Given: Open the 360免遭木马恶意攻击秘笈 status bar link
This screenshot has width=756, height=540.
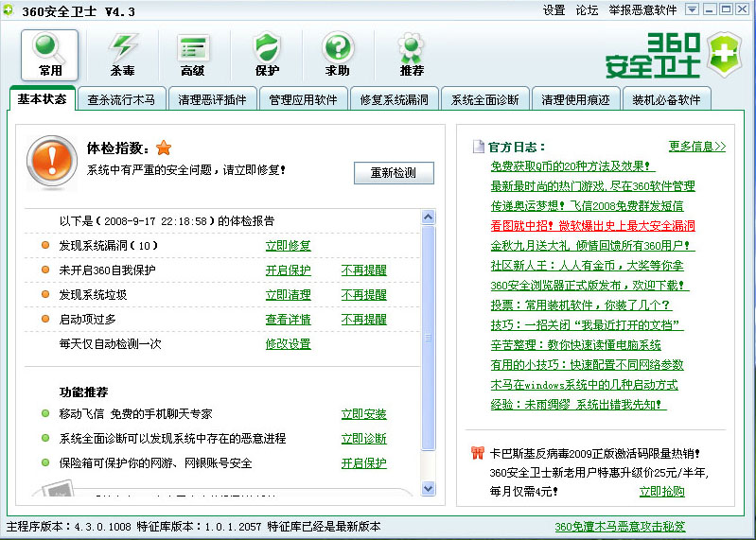Looking at the screenshot, I should tap(620, 527).
